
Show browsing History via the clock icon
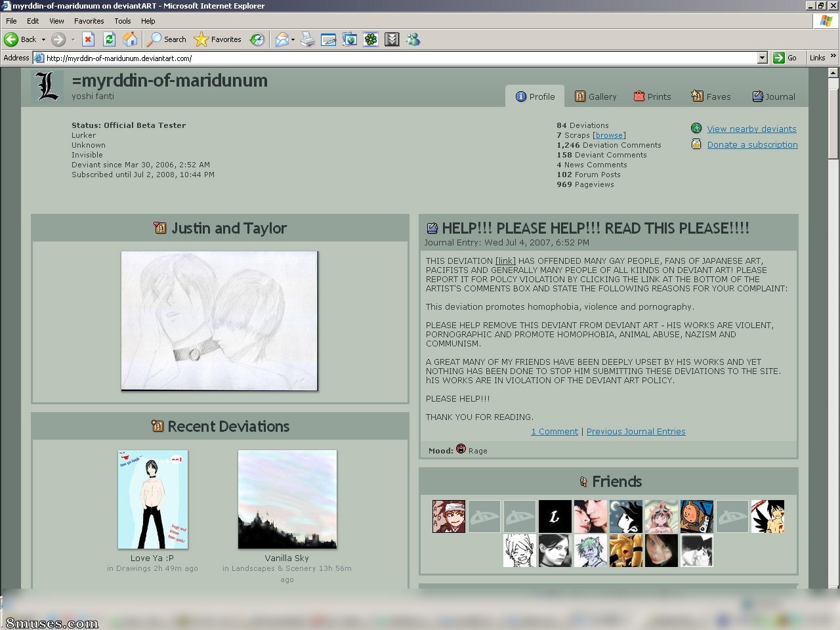pyautogui.click(x=257, y=39)
